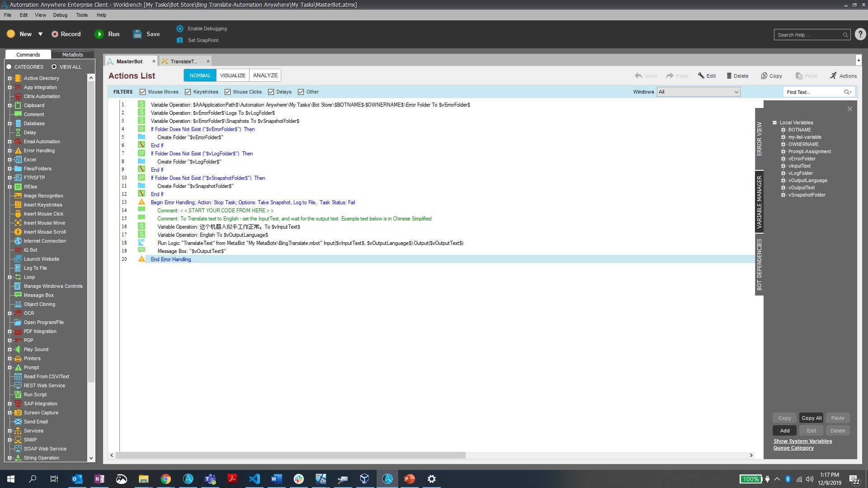Open Visual Studio Code from the taskbar

click(255, 479)
